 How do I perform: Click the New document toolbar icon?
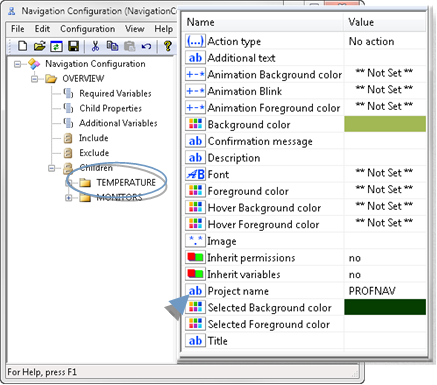pos(22,46)
